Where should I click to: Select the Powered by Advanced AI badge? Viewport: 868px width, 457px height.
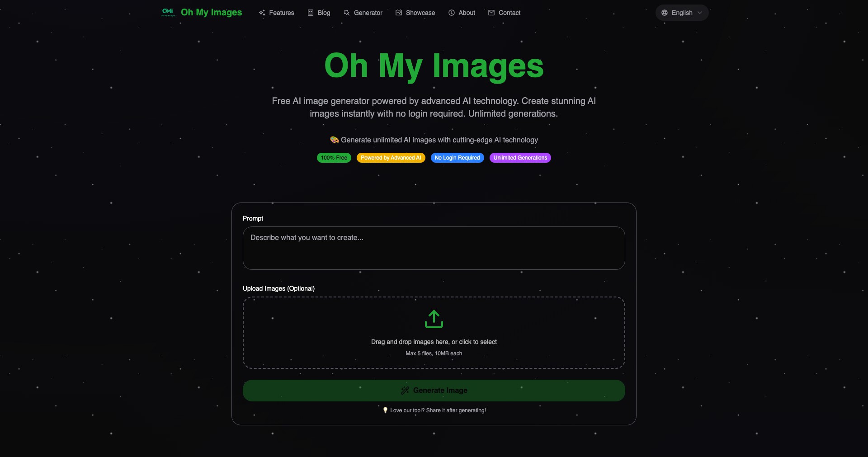(x=391, y=158)
